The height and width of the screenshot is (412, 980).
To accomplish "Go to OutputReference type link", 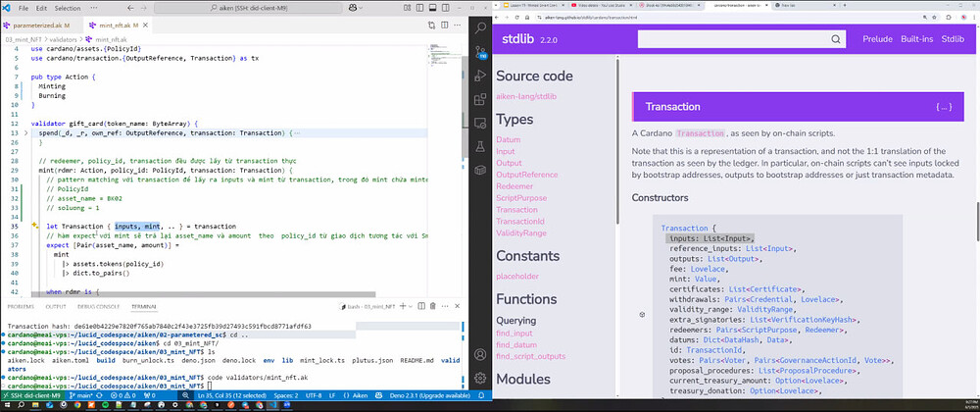I will [527, 175].
